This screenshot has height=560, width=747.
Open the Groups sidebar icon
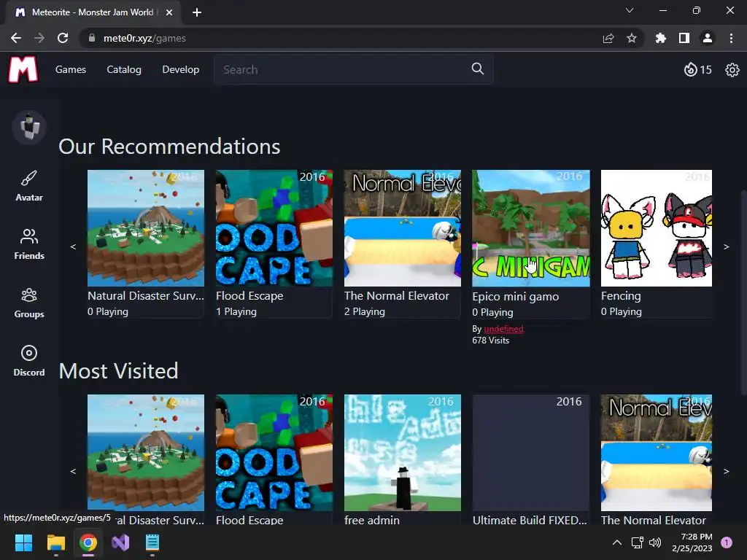coord(29,303)
